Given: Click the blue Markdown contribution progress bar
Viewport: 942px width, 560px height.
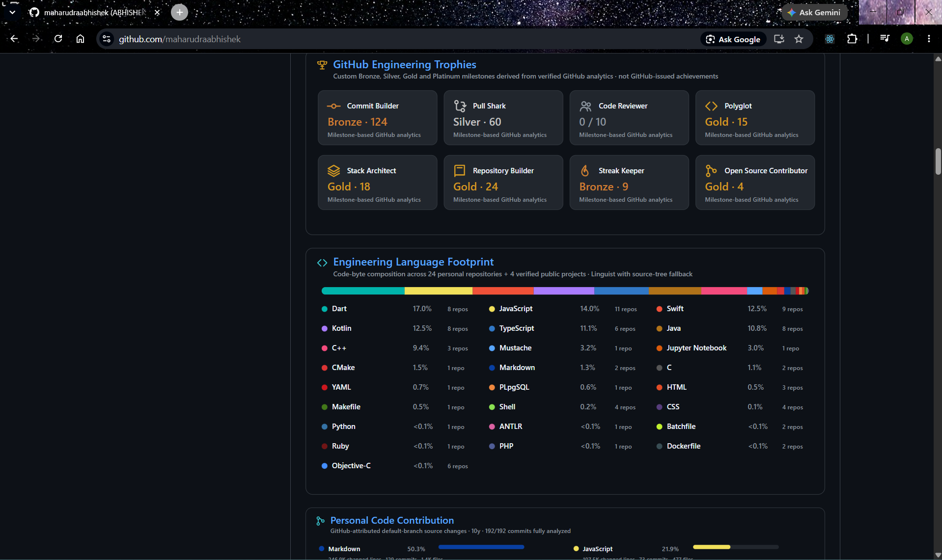Looking at the screenshot, I should (x=481, y=547).
